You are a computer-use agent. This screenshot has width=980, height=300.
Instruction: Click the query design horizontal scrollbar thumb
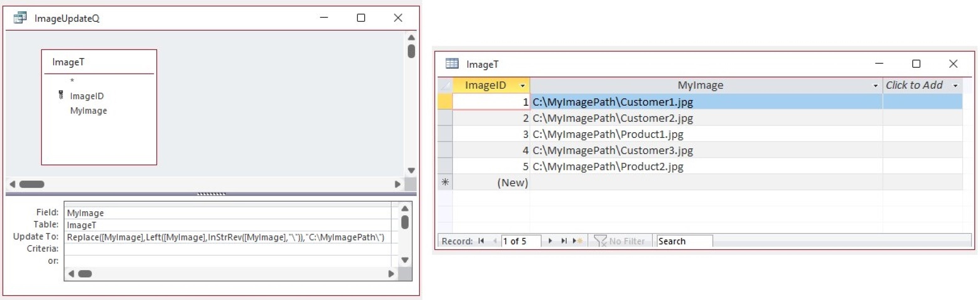point(32,184)
